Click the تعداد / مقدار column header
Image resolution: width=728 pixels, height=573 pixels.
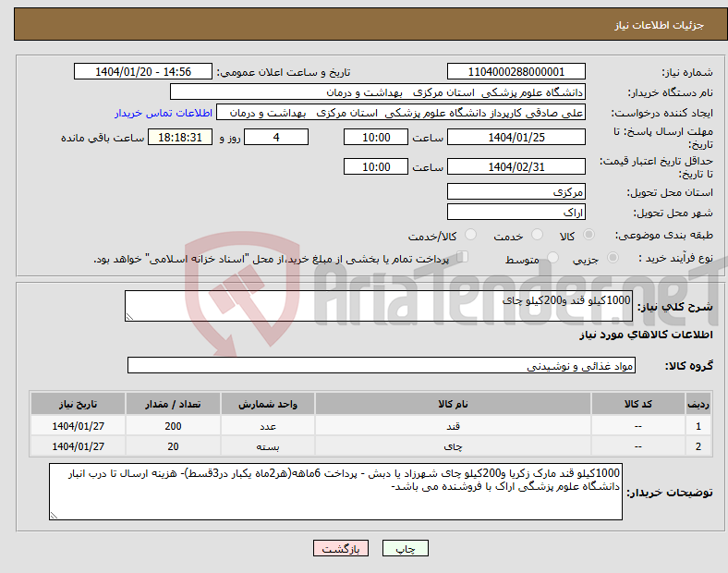pos(173,404)
